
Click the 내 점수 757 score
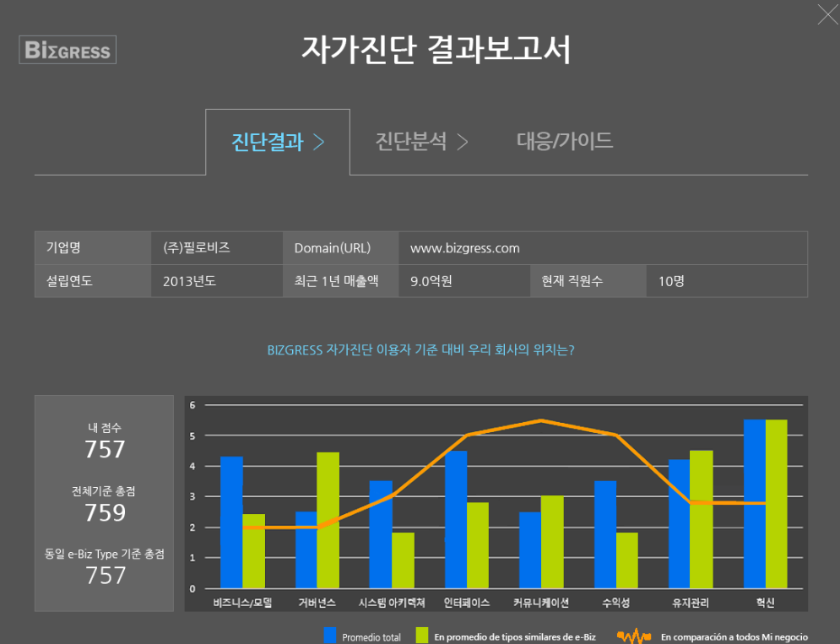(105, 449)
